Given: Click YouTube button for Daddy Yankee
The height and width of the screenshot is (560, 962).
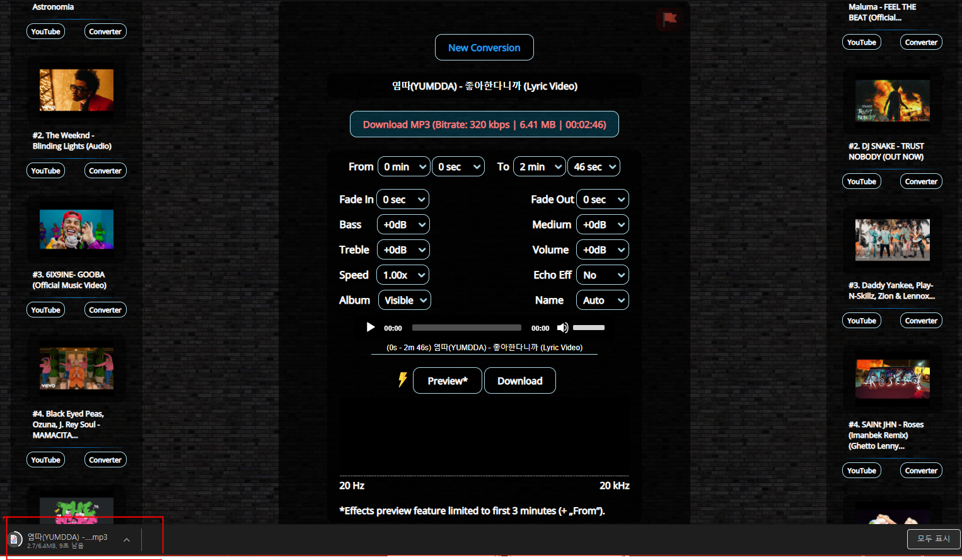Looking at the screenshot, I should [862, 321].
